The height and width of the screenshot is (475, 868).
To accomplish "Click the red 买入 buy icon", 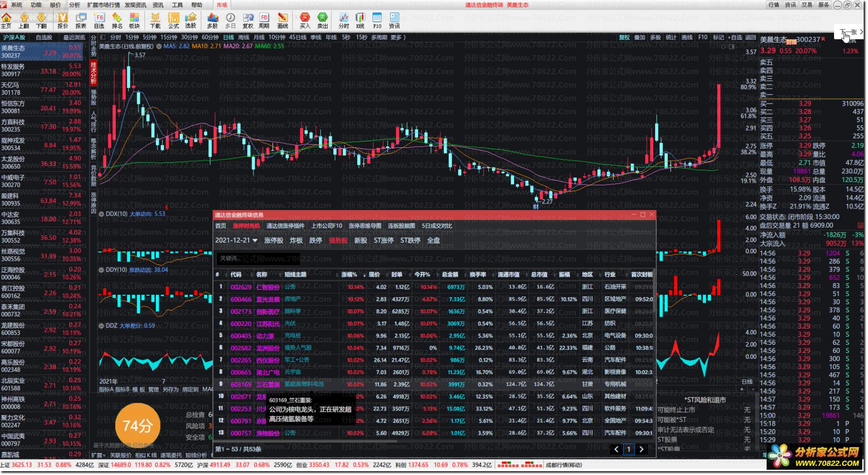I will (305, 21).
